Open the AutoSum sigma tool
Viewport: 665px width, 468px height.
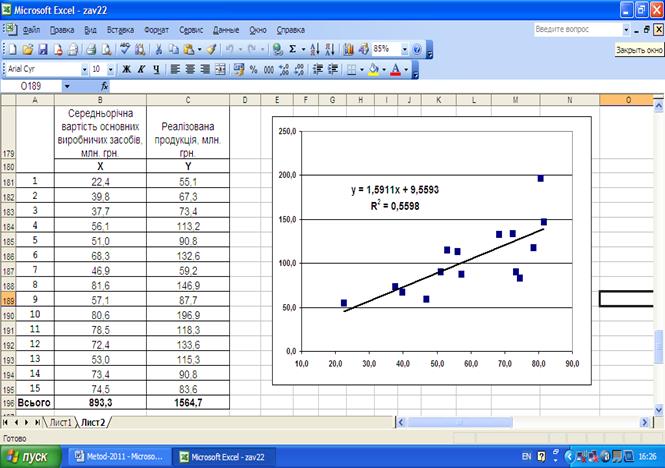[x=293, y=49]
